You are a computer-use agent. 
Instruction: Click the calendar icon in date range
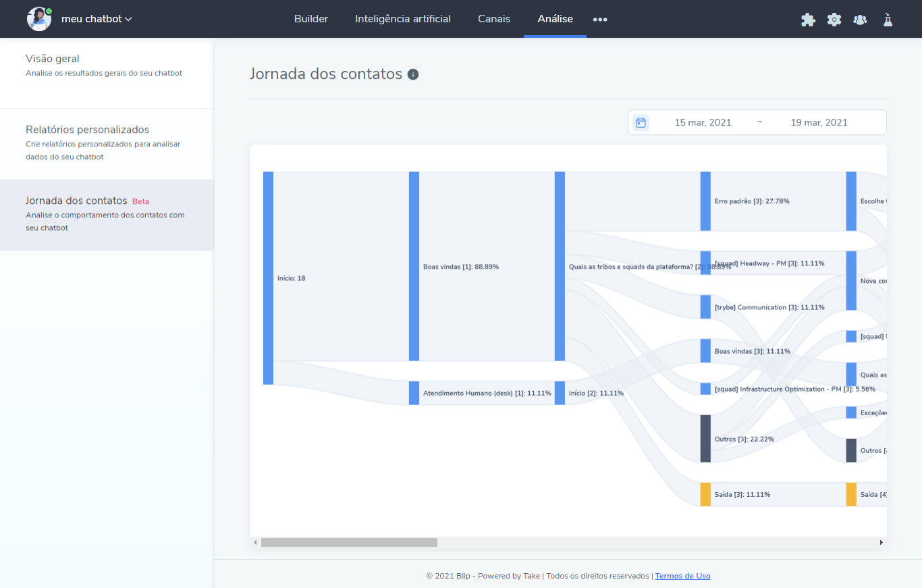(x=641, y=122)
